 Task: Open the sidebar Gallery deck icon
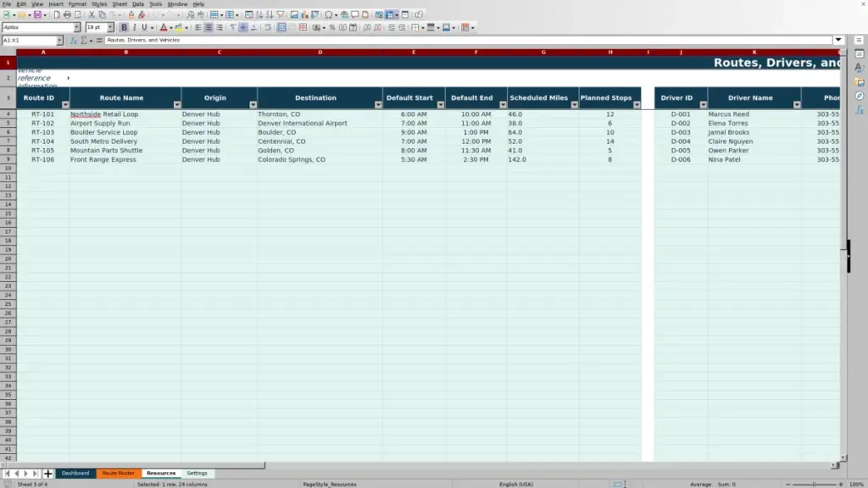(860, 82)
